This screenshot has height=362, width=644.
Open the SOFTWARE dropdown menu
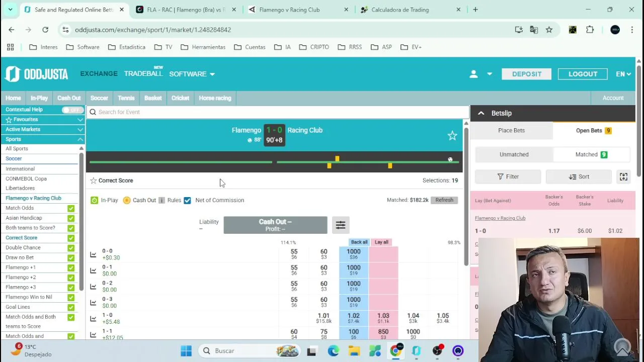point(192,74)
